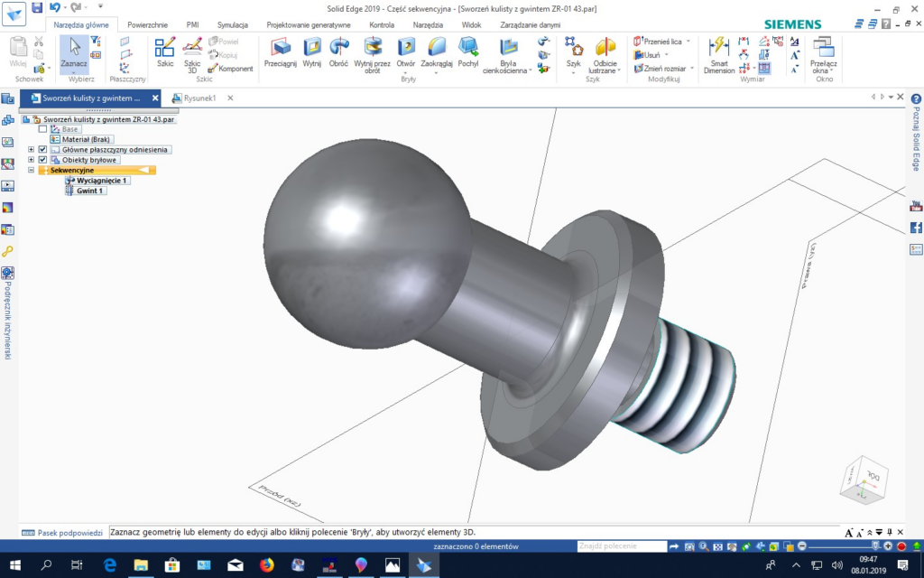This screenshot has width=924, height=578.
Task: Select the Przeciągnij extrude tool
Action: [280, 52]
